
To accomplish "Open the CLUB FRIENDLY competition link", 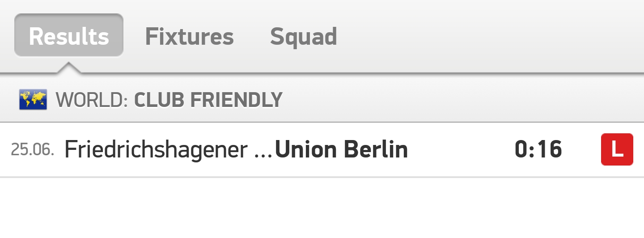I will pyautogui.click(x=208, y=100).
